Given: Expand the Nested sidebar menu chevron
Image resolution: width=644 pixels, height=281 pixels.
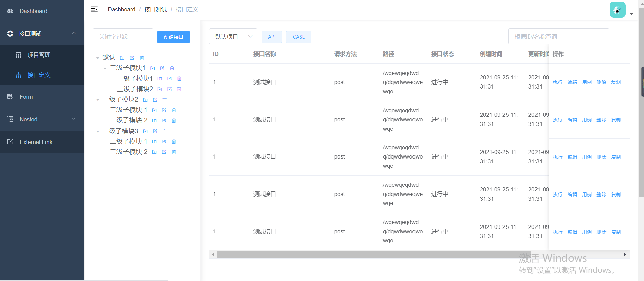Looking at the screenshot, I should tap(74, 119).
